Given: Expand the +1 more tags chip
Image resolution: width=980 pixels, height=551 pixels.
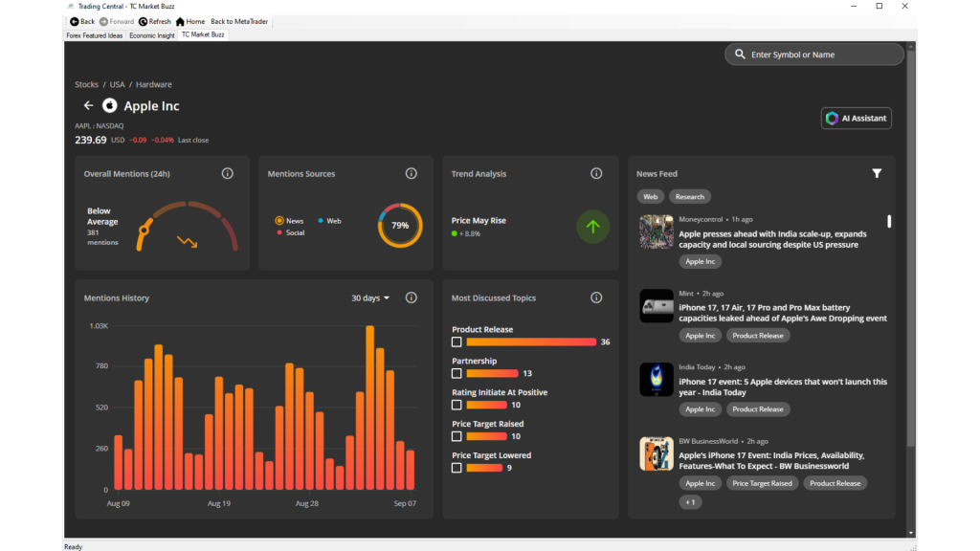Looking at the screenshot, I should click(x=690, y=502).
